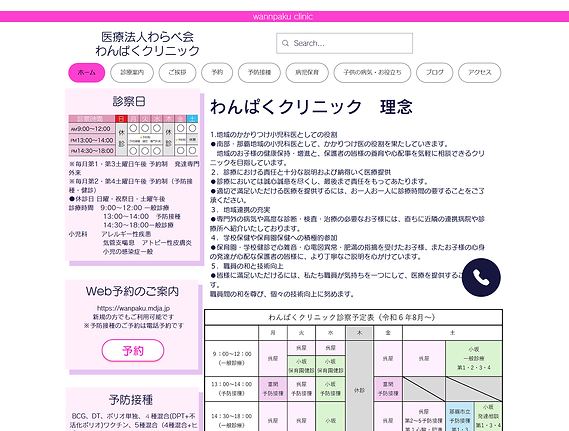
Task: Click 1.地域のかかりつけ小児科医としての役割 text
Action: coord(274,135)
